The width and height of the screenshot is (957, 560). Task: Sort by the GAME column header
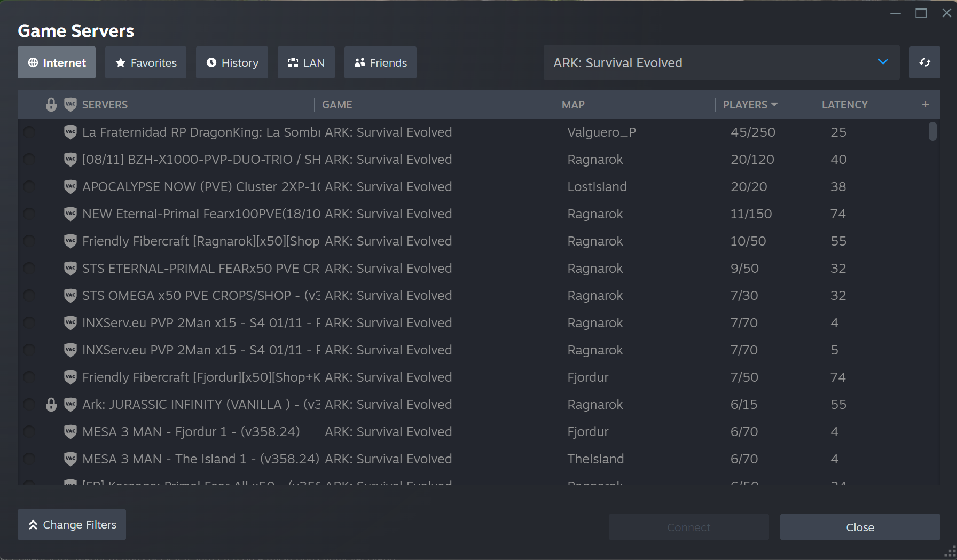pos(337,105)
